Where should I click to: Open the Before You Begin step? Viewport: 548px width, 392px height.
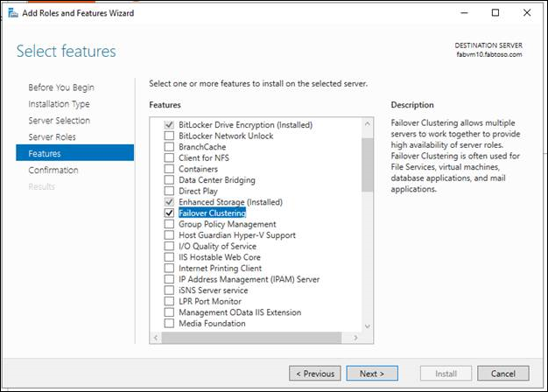[x=61, y=87]
